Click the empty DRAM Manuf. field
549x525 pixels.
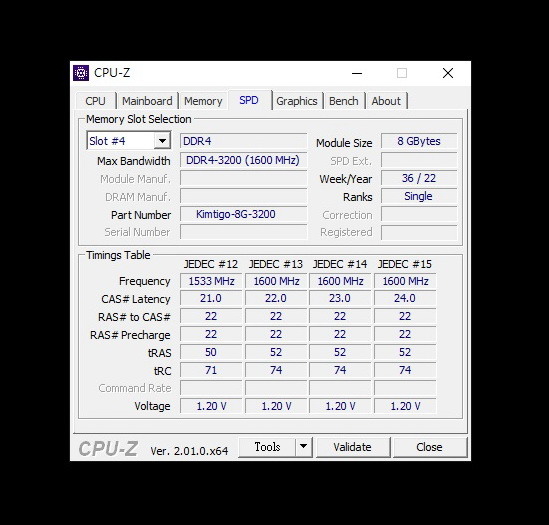(243, 196)
